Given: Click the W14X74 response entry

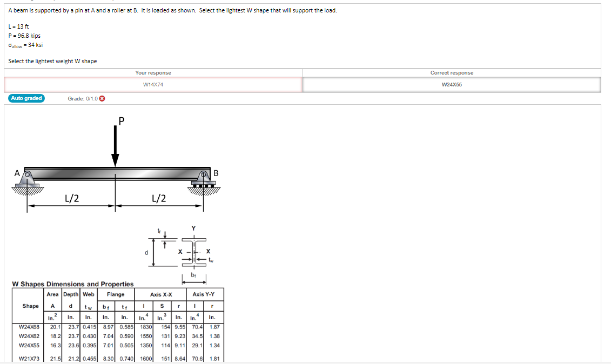Looking at the screenshot, I should (152, 84).
